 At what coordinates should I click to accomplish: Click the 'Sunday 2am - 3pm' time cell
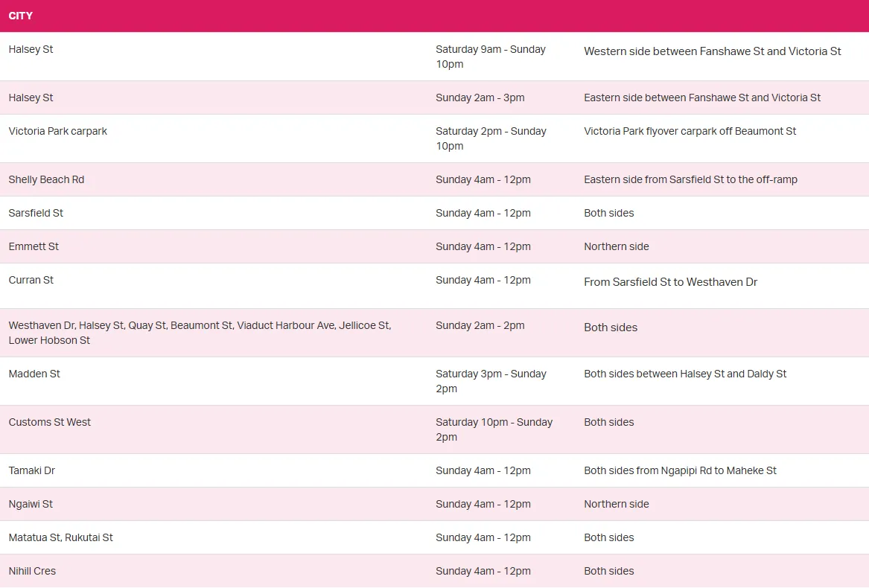pyautogui.click(x=480, y=98)
